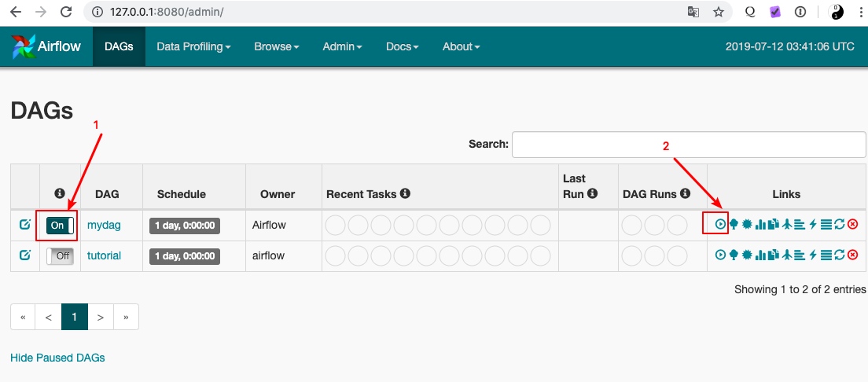
Task: Select the DAGs tab in navbar
Action: click(119, 46)
